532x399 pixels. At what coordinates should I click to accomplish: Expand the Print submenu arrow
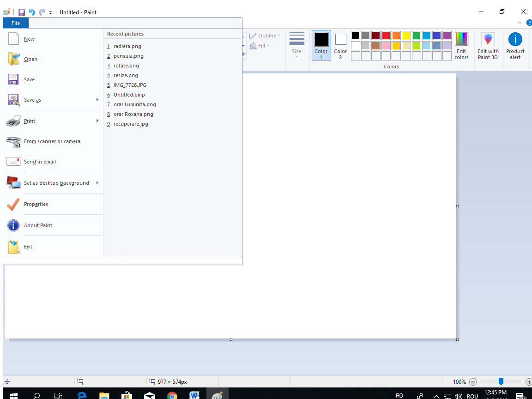pyautogui.click(x=97, y=121)
